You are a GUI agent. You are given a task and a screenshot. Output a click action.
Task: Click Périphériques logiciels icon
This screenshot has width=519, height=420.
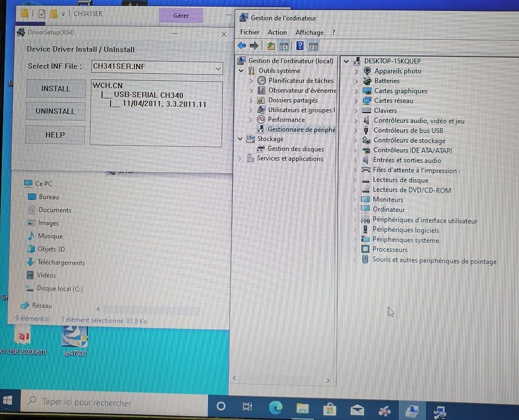[365, 229]
